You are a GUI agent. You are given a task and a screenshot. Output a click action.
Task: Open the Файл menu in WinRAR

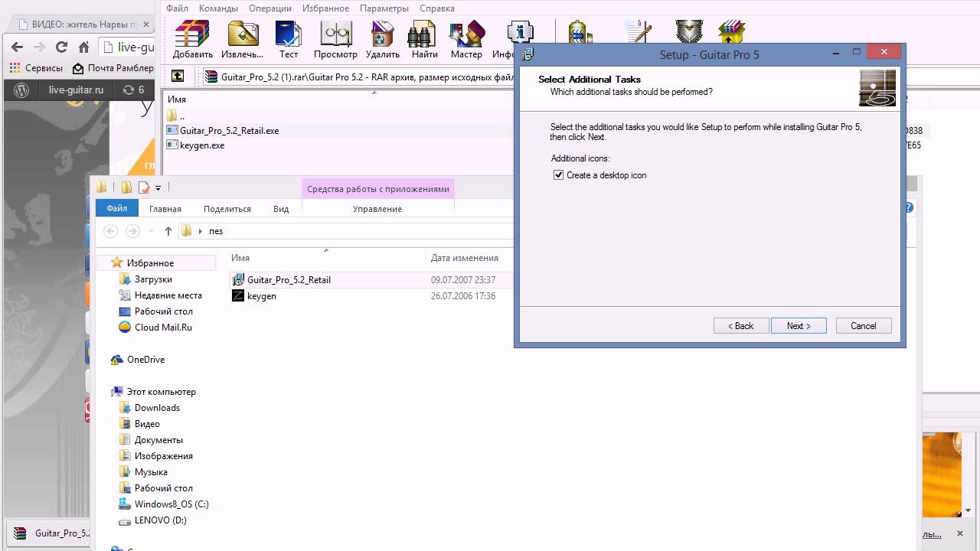(177, 8)
